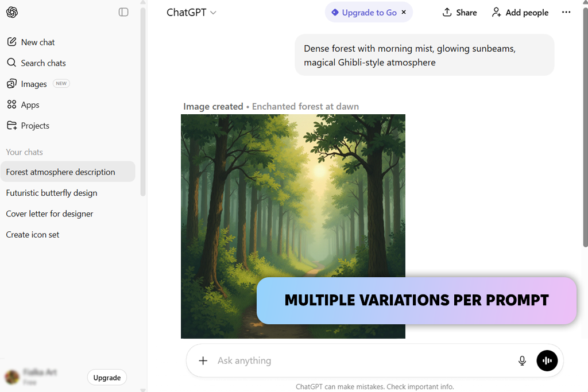Open the user profile avatar
The height and width of the screenshot is (392, 588).
tap(12, 377)
